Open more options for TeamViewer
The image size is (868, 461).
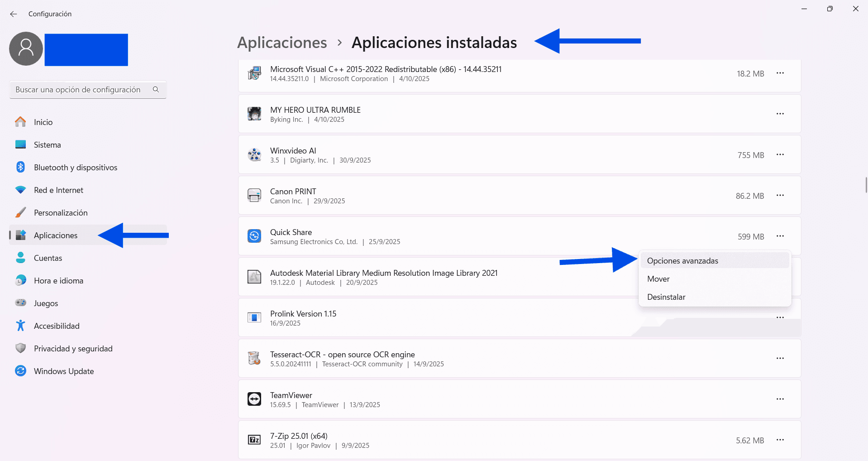(780, 399)
